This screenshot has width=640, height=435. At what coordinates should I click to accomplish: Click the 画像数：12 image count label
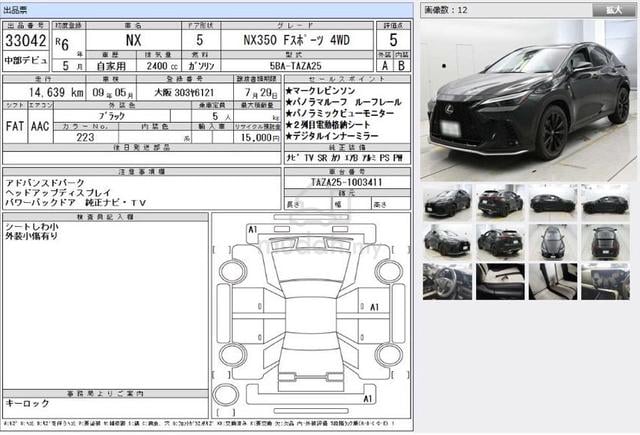(446, 10)
